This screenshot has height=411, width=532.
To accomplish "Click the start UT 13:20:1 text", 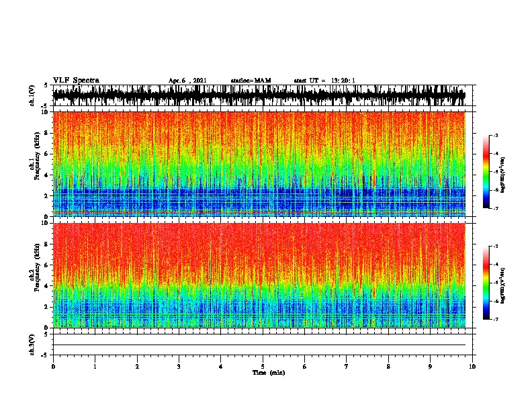I will coord(324,81).
